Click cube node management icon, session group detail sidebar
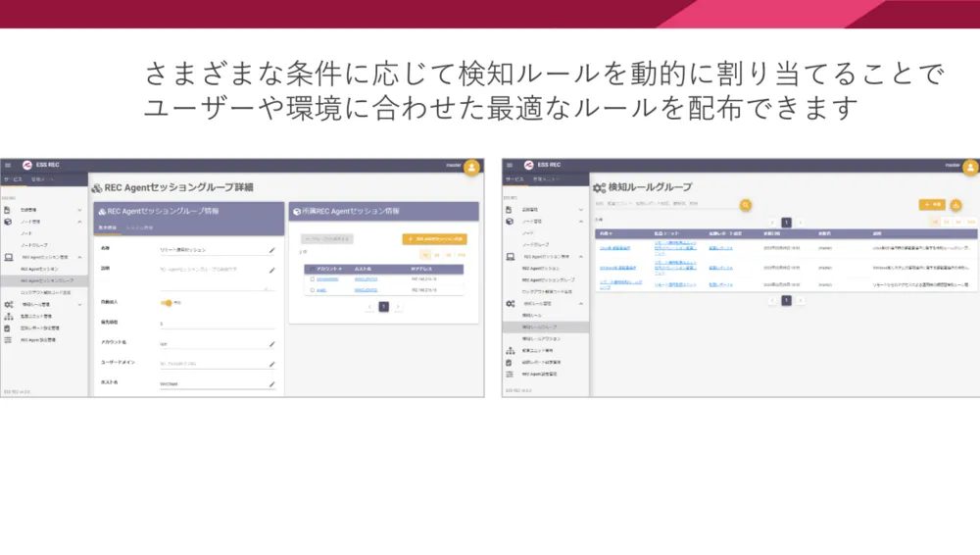 (8, 222)
